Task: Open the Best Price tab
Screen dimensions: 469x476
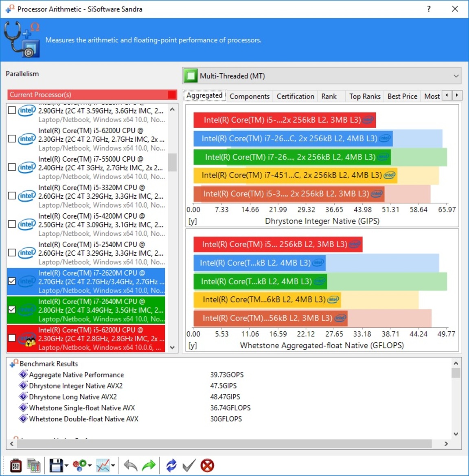Action: click(402, 96)
